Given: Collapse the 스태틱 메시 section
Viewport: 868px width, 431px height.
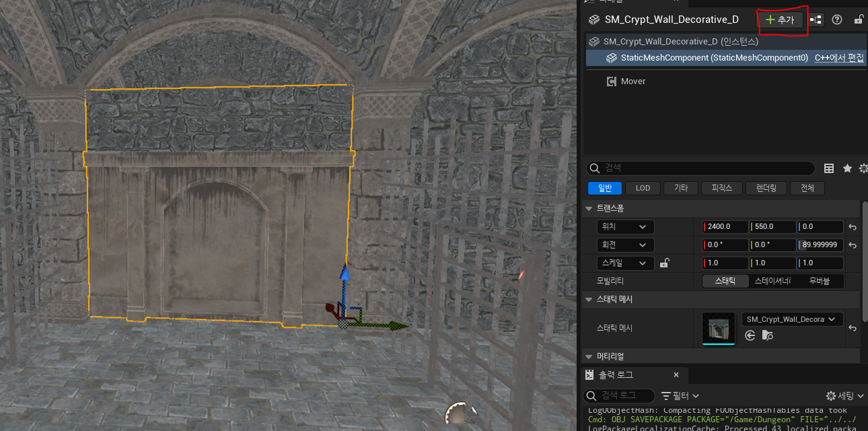Looking at the screenshot, I should pos(589,299).
